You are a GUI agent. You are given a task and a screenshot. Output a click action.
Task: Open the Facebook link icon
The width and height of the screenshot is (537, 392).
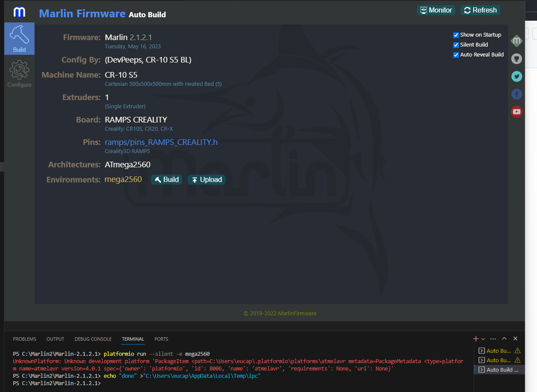tap(517, 94)
